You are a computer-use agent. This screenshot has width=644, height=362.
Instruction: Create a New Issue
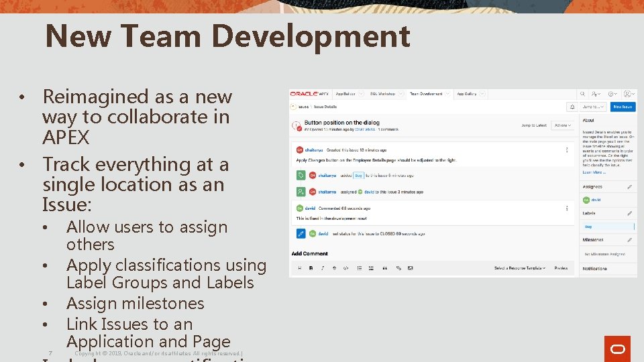623,107
